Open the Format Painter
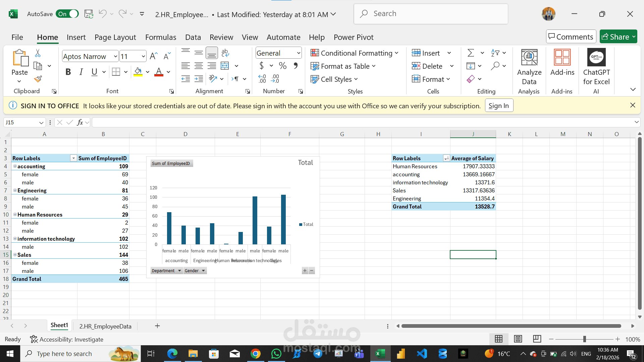 coord(38,79)
